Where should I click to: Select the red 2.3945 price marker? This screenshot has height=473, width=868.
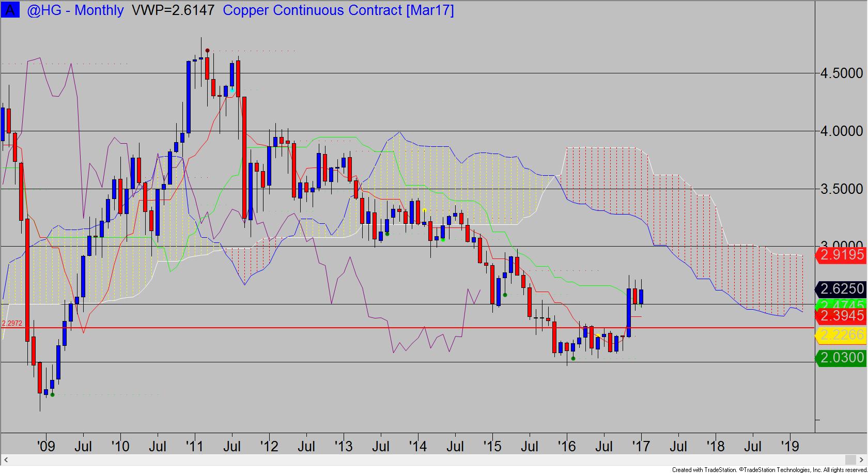(841, 316)
